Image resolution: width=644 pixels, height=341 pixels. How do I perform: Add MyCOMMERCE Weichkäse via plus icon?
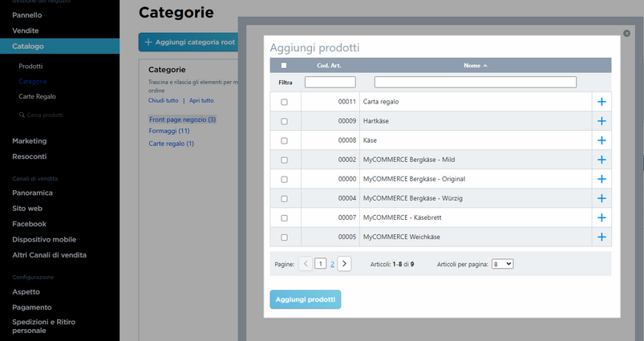point(601,237)
